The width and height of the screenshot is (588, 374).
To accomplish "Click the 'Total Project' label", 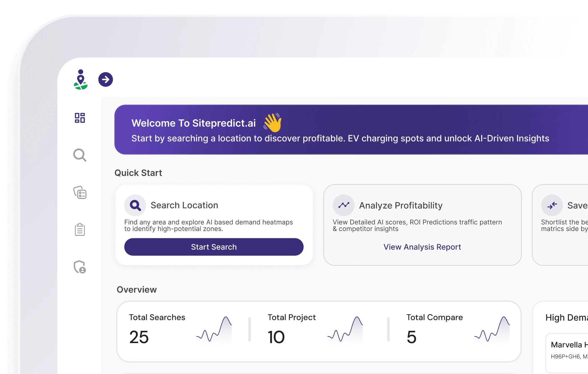I will (x=292, y=317).
